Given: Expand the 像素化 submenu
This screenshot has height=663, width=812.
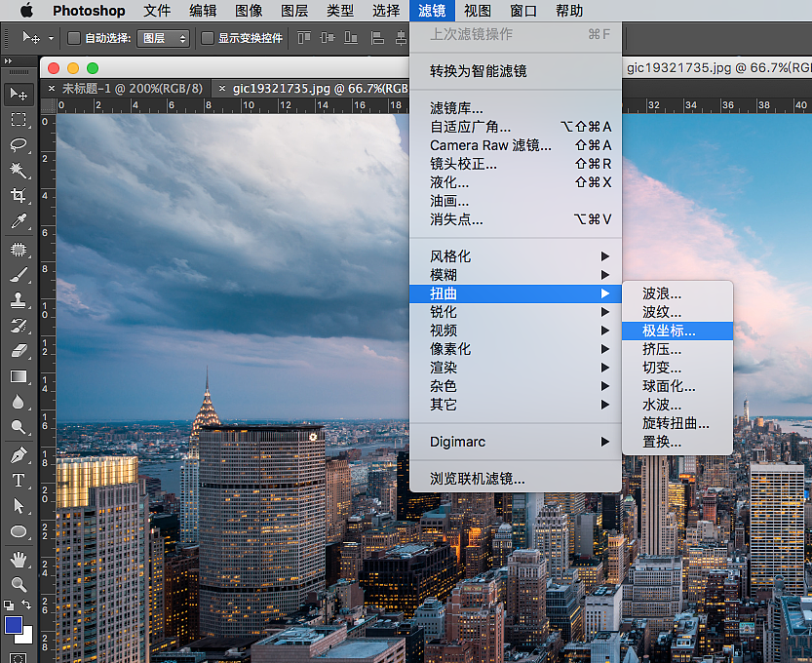Looking at the screenshot, I should coord(516,349).
